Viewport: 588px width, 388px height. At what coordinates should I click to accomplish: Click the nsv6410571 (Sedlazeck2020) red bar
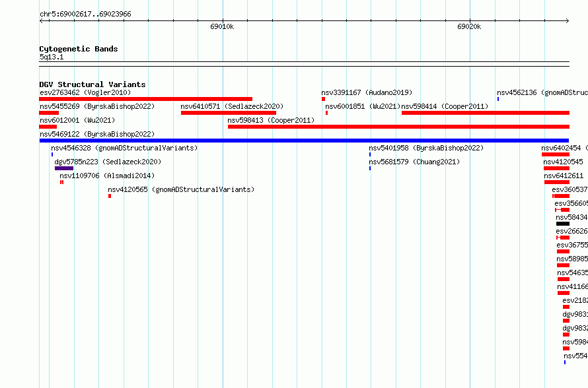(229, 113)
